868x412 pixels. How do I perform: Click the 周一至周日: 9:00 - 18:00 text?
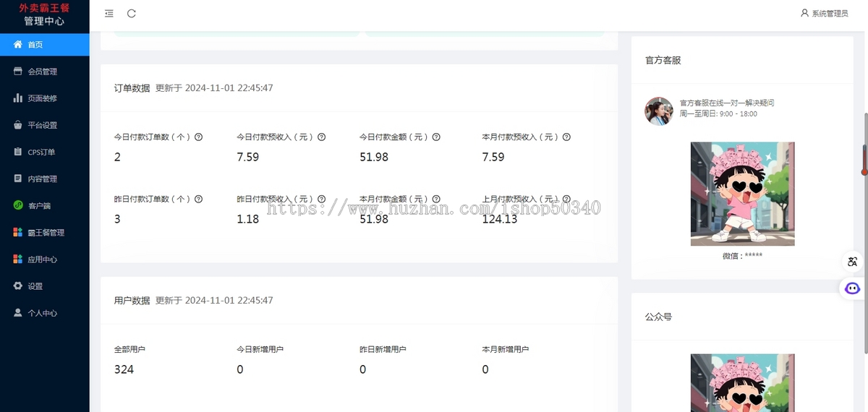(718, 114)
